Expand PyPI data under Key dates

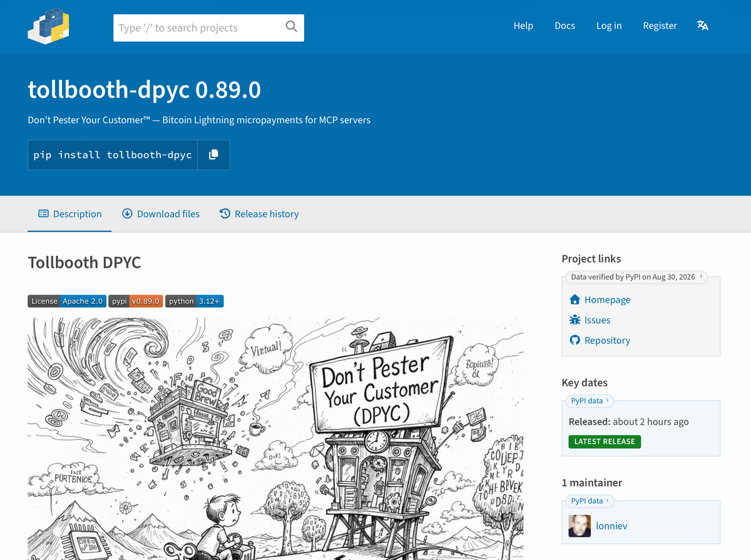pyautogui.click(x=590, y=401)
